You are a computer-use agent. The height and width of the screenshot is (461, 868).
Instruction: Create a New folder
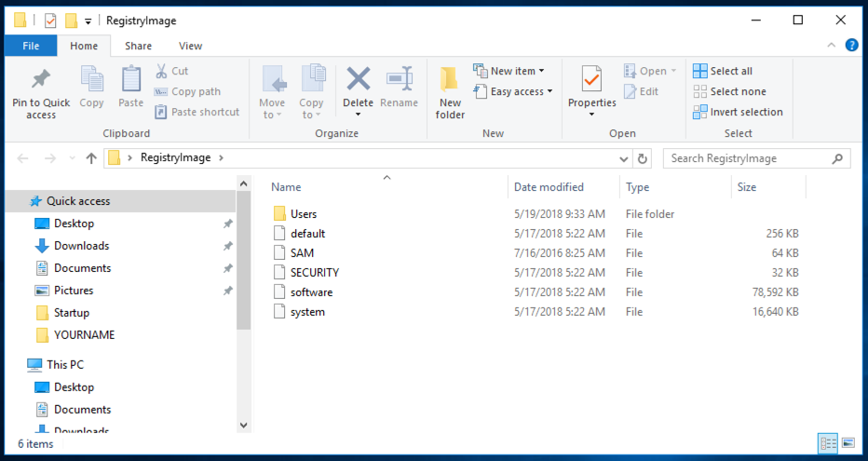pos(450,93)
